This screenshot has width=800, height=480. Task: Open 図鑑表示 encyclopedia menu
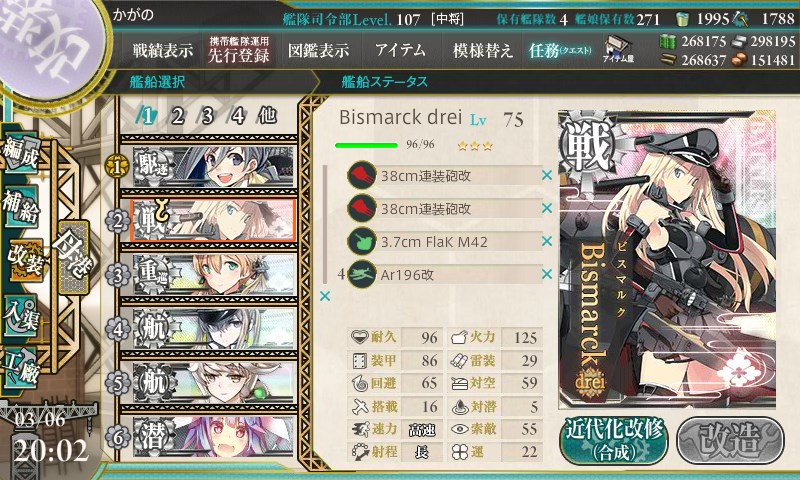(x=318, y=50)
